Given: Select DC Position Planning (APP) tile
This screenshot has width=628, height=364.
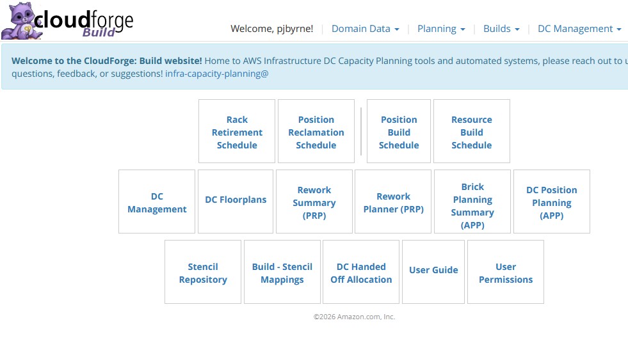Looking at the screenshot, I should pos(552,202).
